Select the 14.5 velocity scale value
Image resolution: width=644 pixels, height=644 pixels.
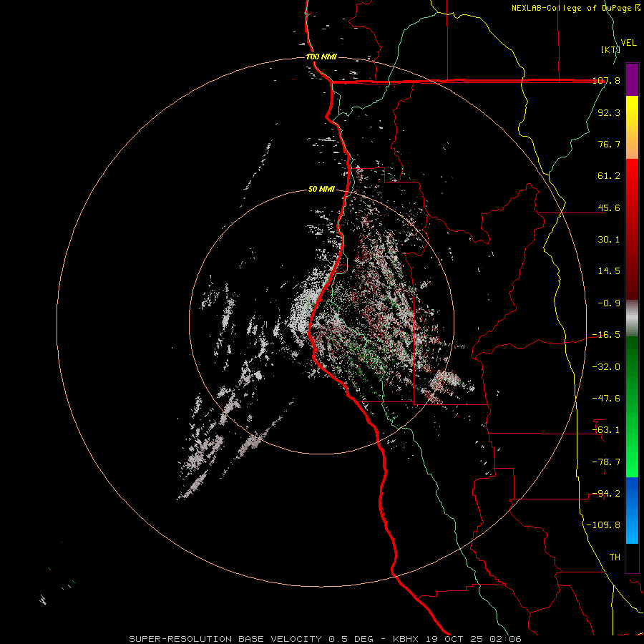coord(609,271)
